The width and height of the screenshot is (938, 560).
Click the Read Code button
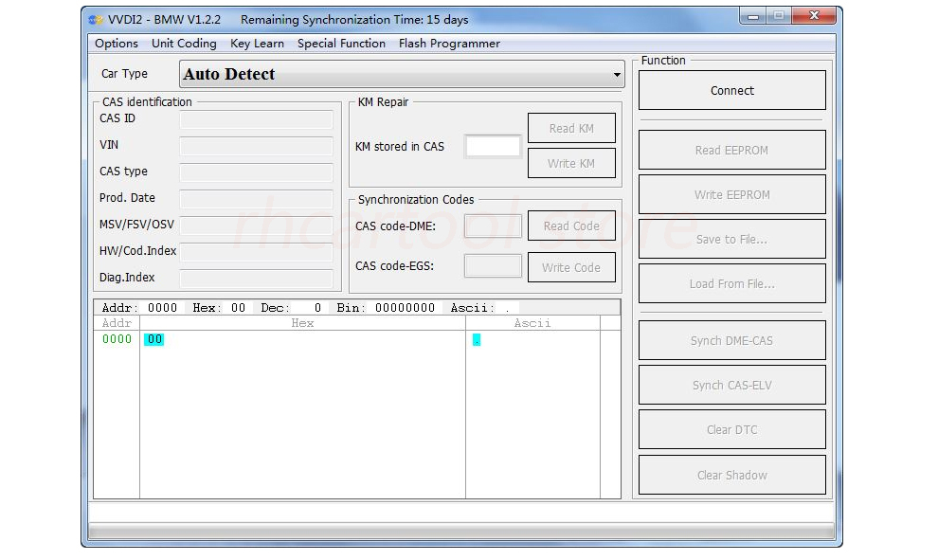pos(571,226)
